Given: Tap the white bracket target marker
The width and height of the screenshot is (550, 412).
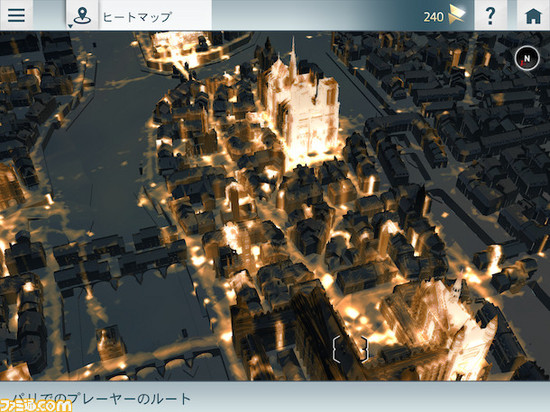Looking at the screenshot, I should click(350, 349).
